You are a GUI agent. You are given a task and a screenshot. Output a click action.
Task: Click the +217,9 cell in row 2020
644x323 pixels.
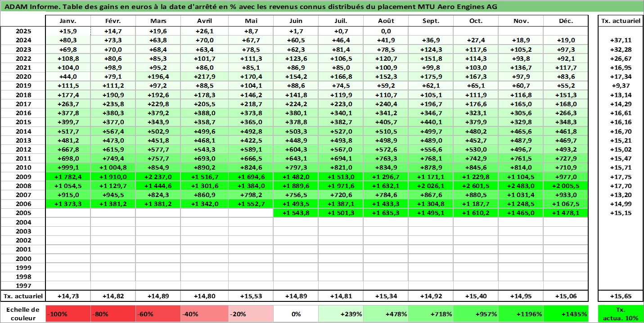click(204, 77)
